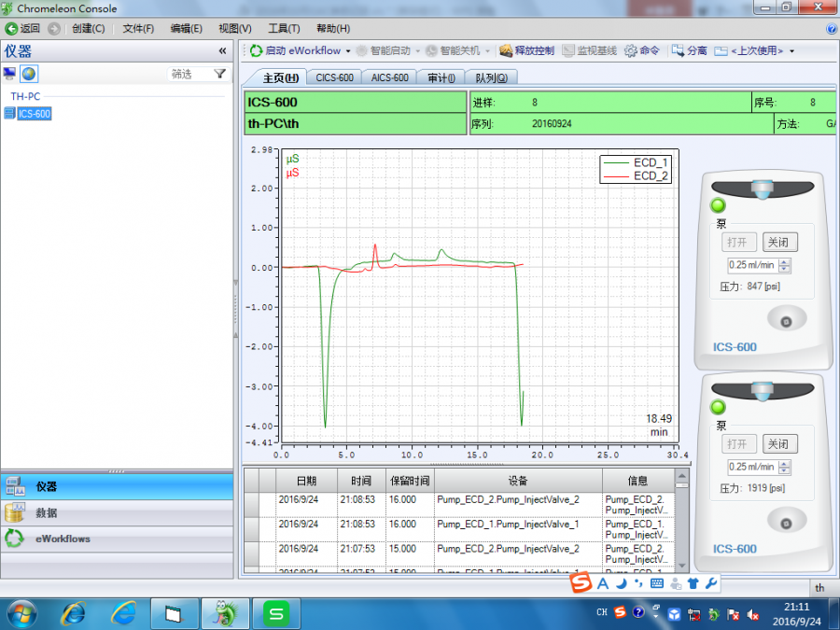Open the 仪器 category in navigation pane
Image resolution: width=840 pixels, height=630 pixels.
tap(117, 486)
